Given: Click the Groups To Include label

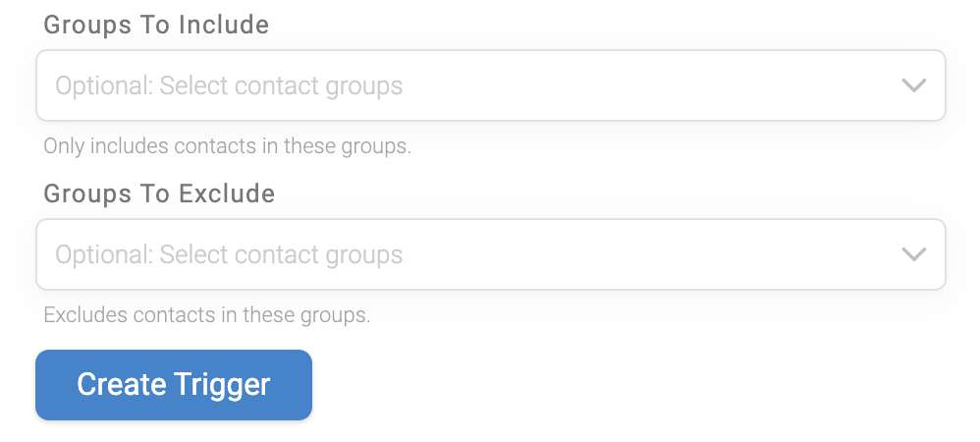Looking at the screenshot, I should pyautogui.click(x=156, y=25).
